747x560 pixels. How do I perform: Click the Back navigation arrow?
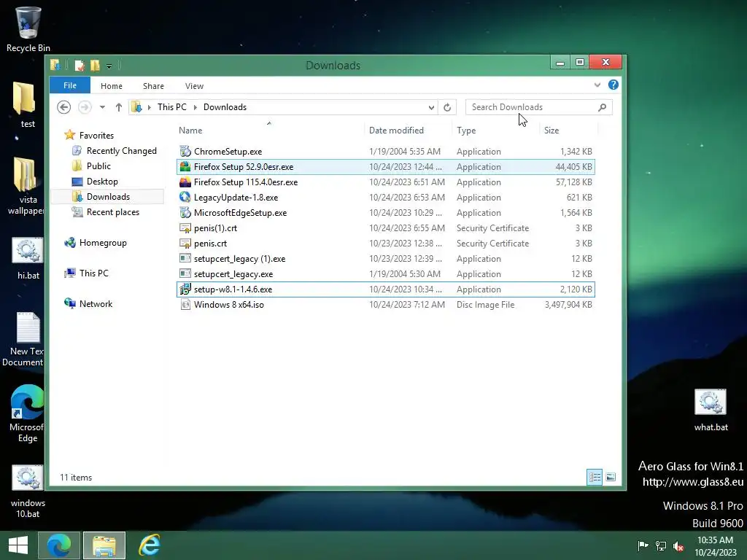click(64, 107)
